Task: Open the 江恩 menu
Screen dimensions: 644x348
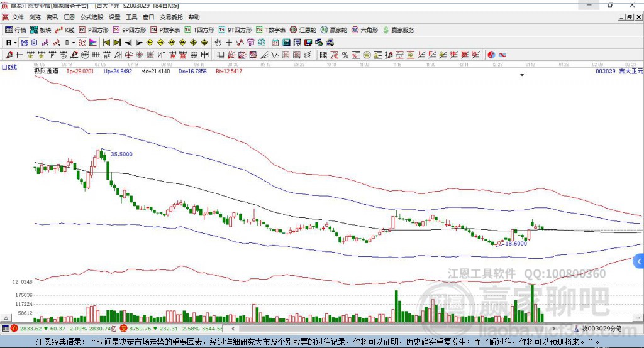Action: pyautogui.click(x=69, y=17)
